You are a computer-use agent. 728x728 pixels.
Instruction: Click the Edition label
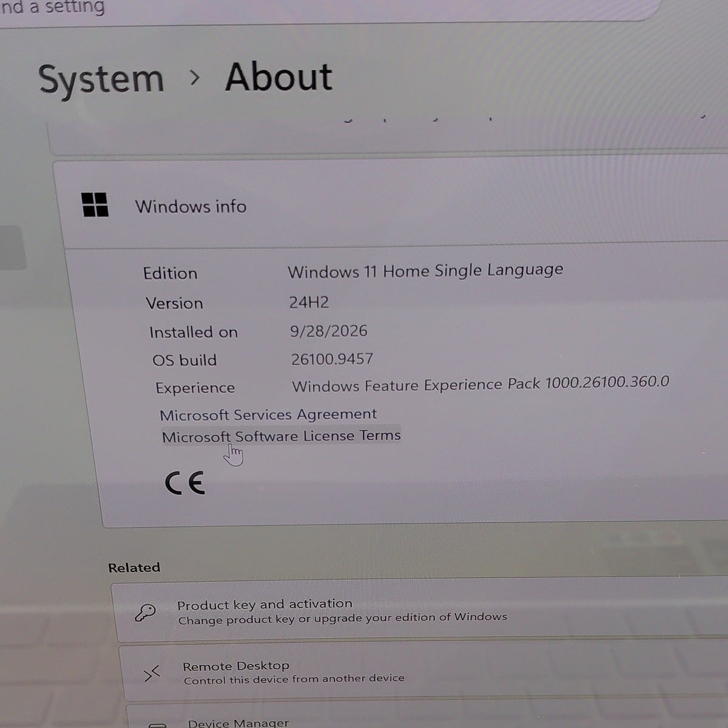[170, 273]
